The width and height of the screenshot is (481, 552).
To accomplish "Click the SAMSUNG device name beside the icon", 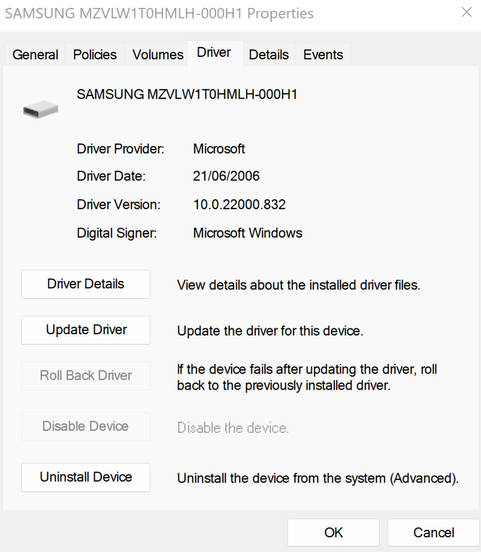I will (187, 94).
